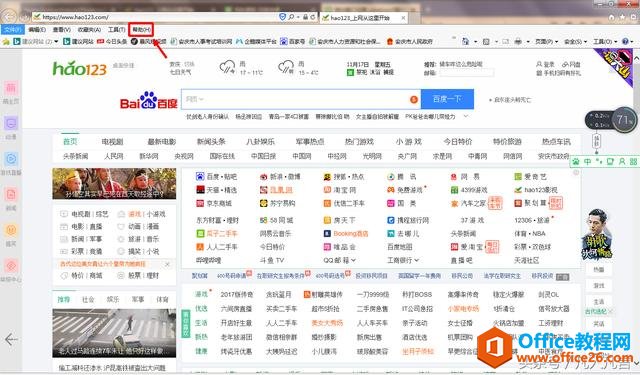Open the 百度·贴吧 site link
The image size is (640, 375).
coord(216,177)
